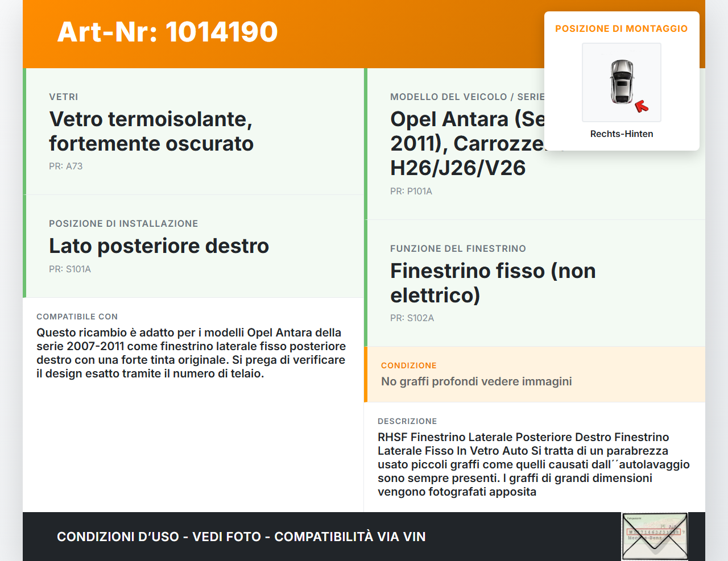The width and height of the screenshot is (728, 561).
Task: Open the vehicle registration document thumbnail
Action: pyautogui.click(x=655, y=537)
